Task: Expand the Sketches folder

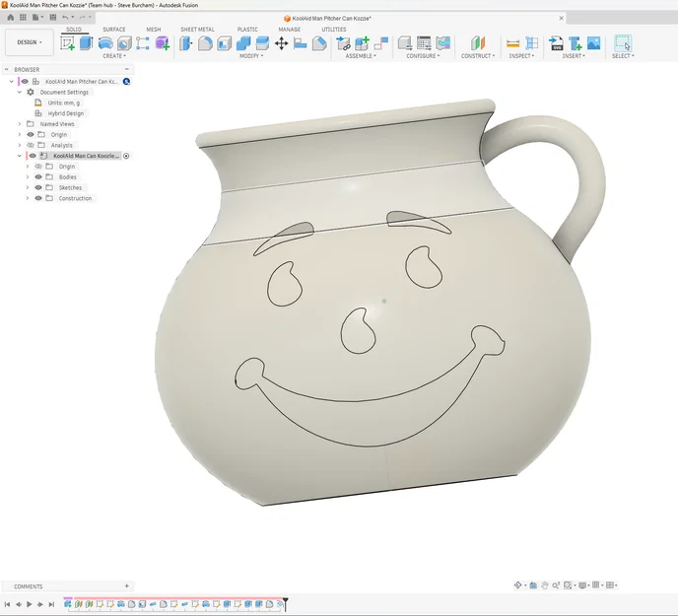Action: (x=28, y=187)
